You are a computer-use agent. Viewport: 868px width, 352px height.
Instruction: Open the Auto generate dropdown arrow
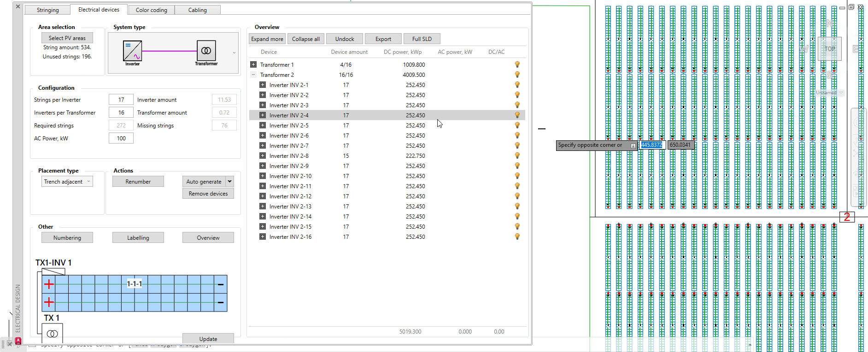(229, 181)
